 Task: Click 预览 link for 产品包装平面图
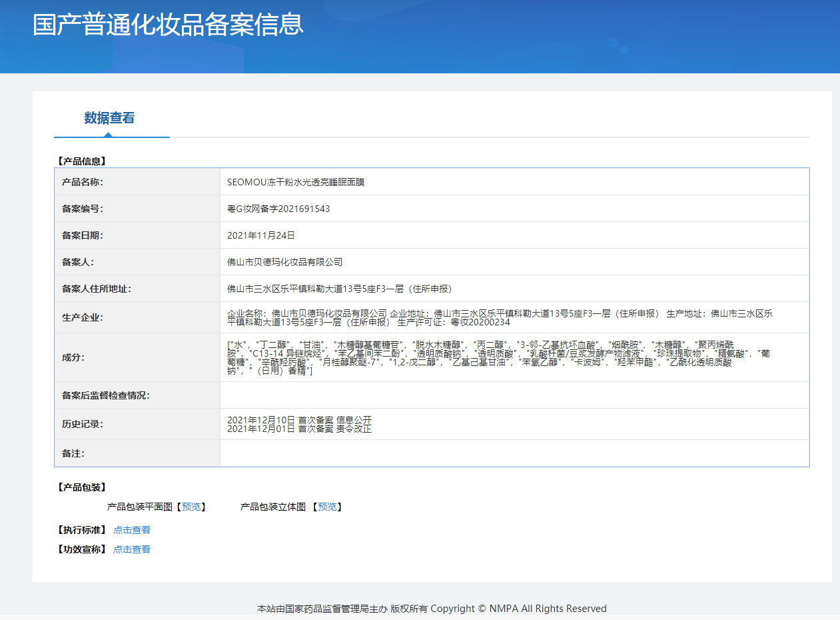pos(191,507)
